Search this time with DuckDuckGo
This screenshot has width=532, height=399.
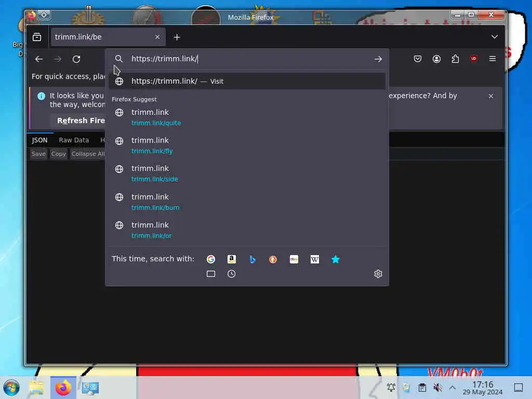point(273,259)
